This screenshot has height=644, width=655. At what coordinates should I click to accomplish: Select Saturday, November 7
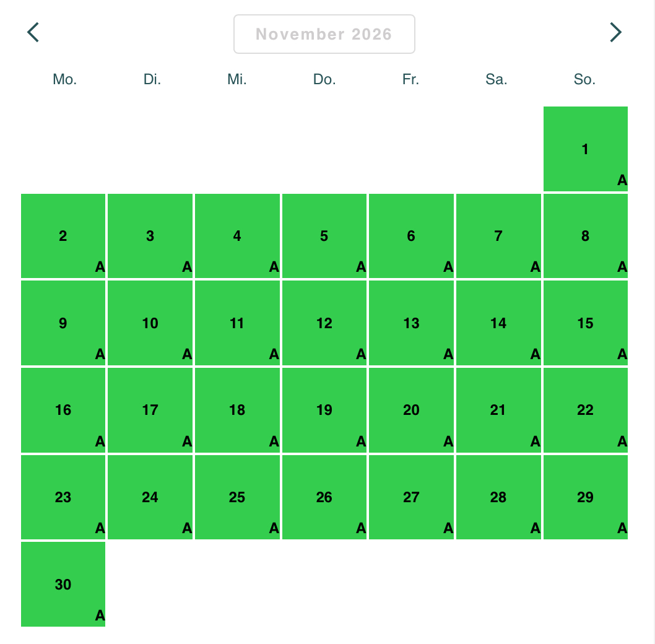(x=498, y=236)
